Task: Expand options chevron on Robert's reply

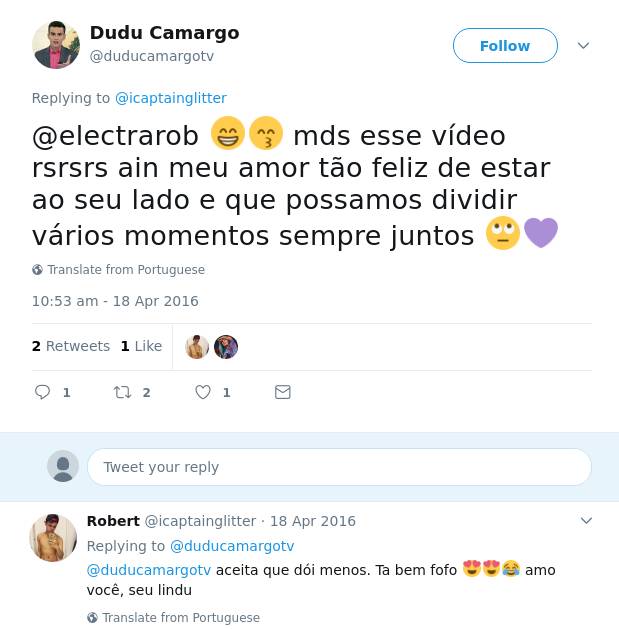Action: point(586,521)
